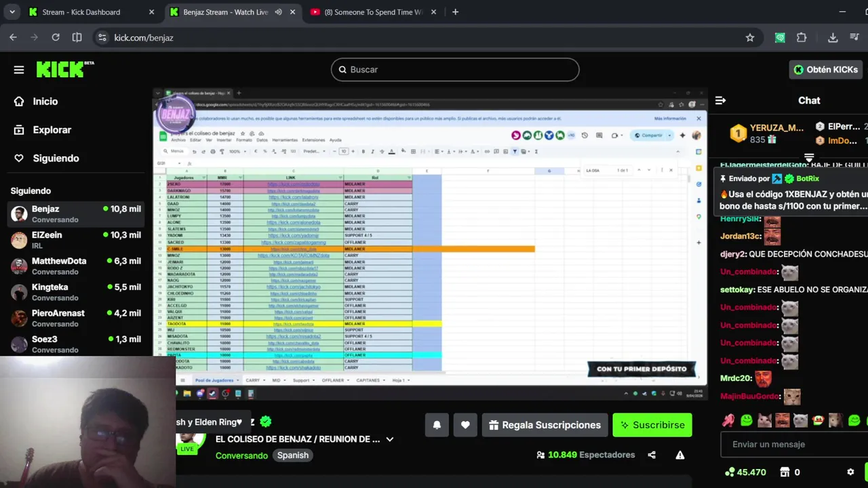Reload the kick.com page

pos(56,37)
